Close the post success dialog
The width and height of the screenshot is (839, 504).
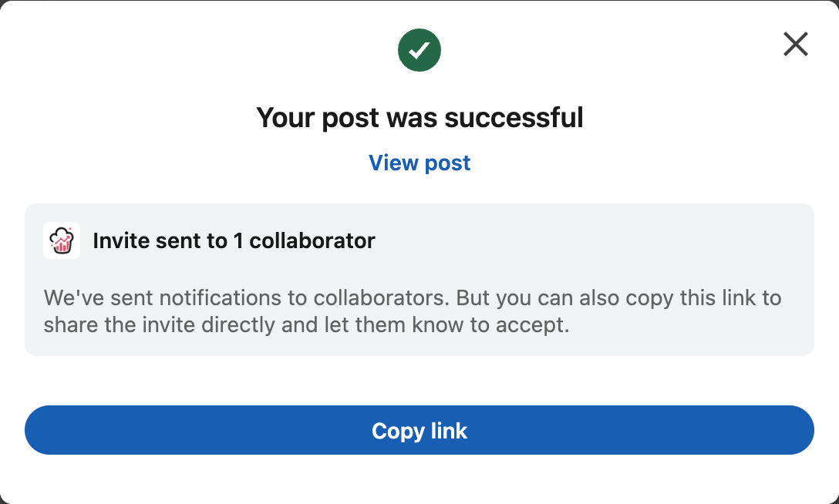(796, 44)
